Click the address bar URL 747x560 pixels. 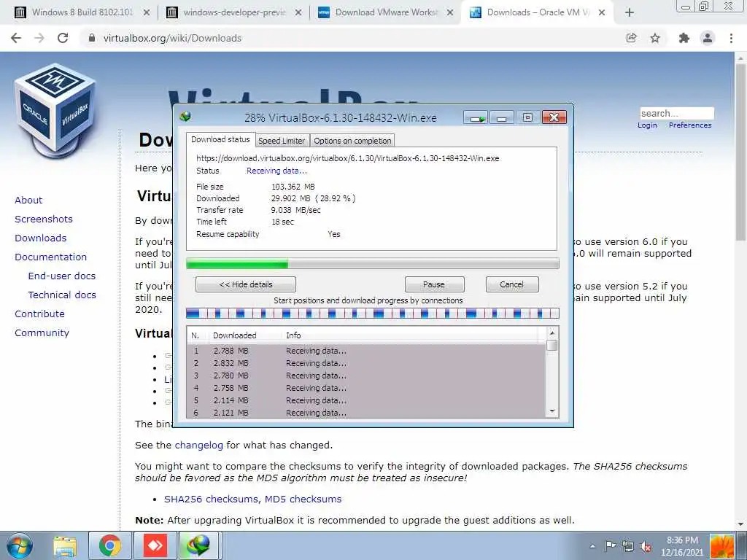(x=172, y=38)
